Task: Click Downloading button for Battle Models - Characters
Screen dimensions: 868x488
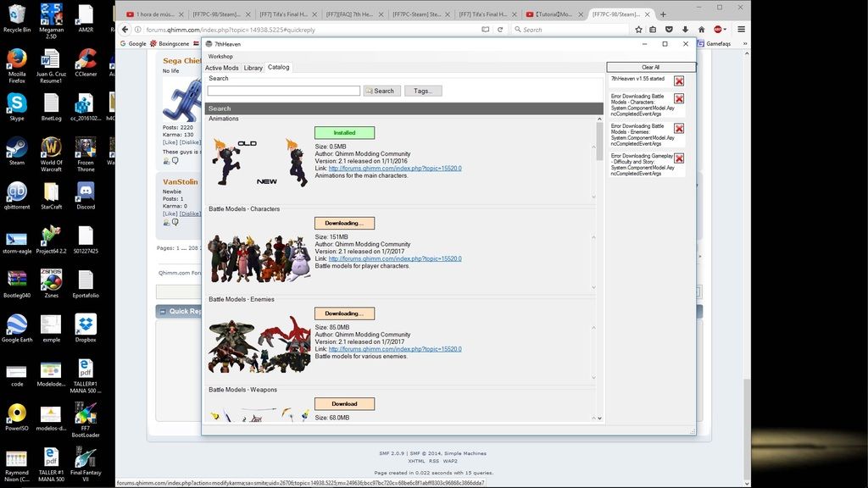Action: pyautogui.click(x=344, y=223)
